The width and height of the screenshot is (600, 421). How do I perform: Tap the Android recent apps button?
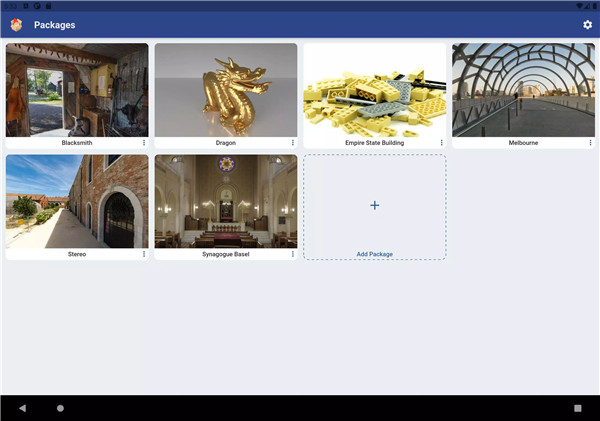point(577,408)
